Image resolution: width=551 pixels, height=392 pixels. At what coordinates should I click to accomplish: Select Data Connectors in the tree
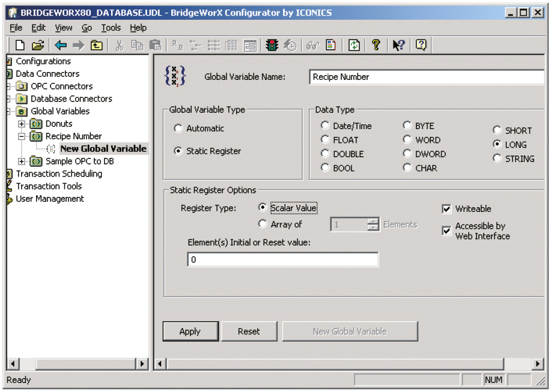point(47,74)
